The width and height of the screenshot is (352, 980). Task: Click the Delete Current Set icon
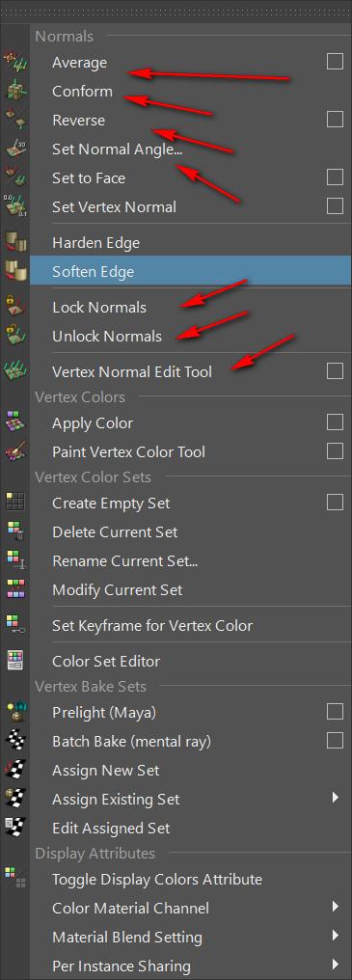point(14,531)
